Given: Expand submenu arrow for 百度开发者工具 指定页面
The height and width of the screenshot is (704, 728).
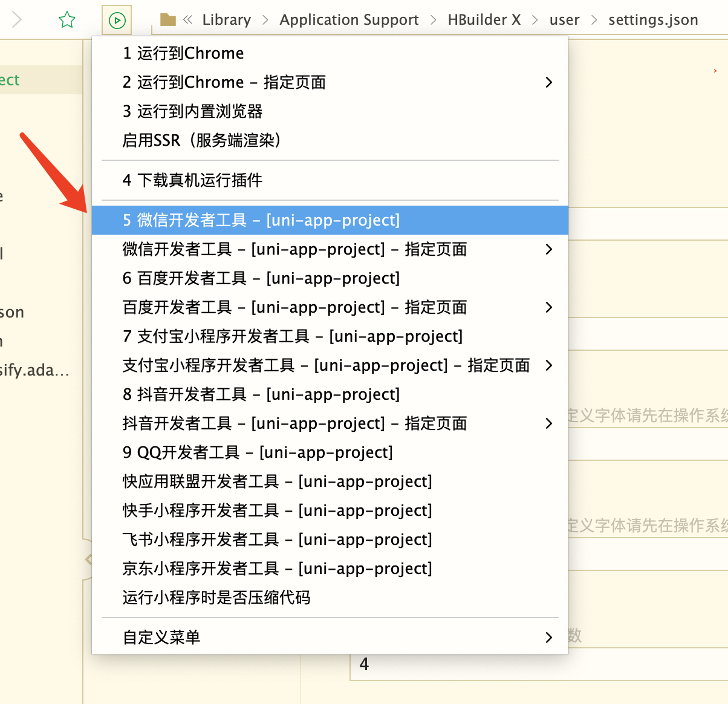Looking at the screenshot, I should click(x=548, y=307).
